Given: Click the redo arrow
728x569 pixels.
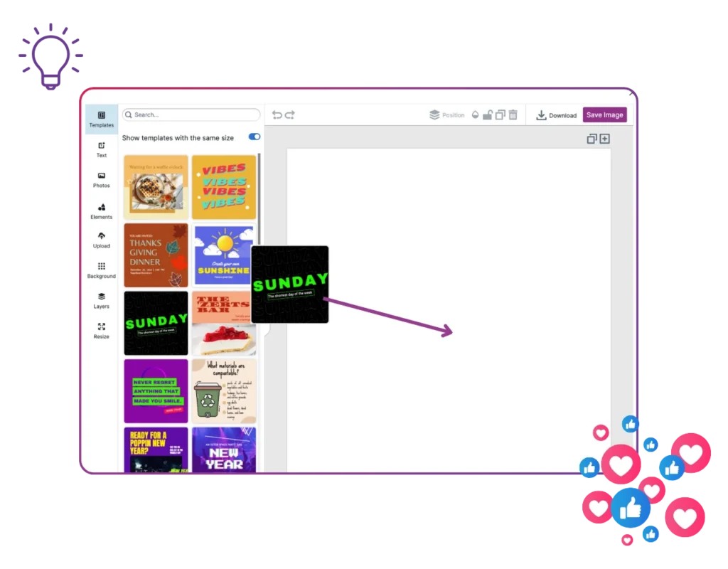Looking at the screenshot, I should pyautogui.click(x=290, y=115).
